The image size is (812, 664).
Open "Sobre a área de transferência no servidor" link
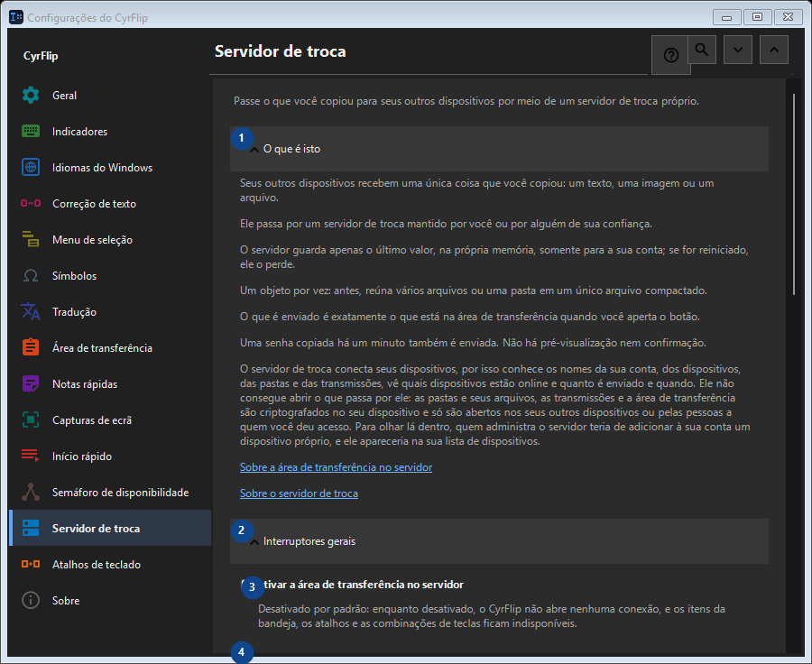pyautogui.click(x=336, y=467)
